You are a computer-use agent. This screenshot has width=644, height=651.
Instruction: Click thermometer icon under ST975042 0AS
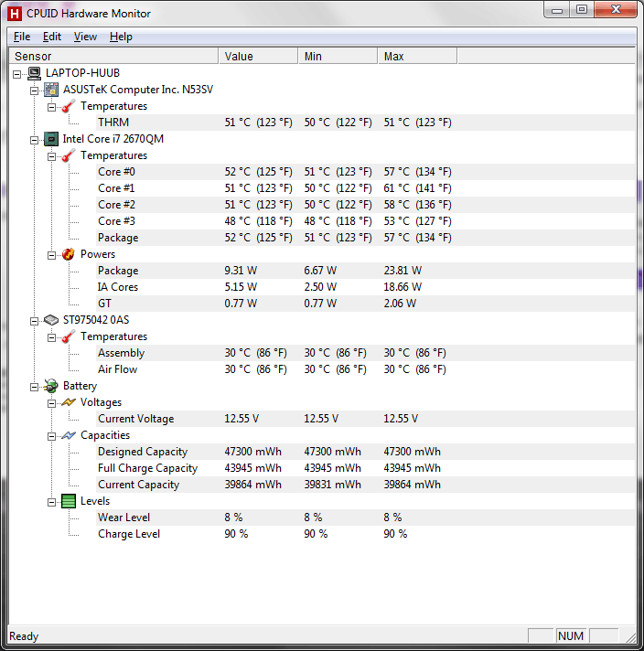tap(69, 336)
